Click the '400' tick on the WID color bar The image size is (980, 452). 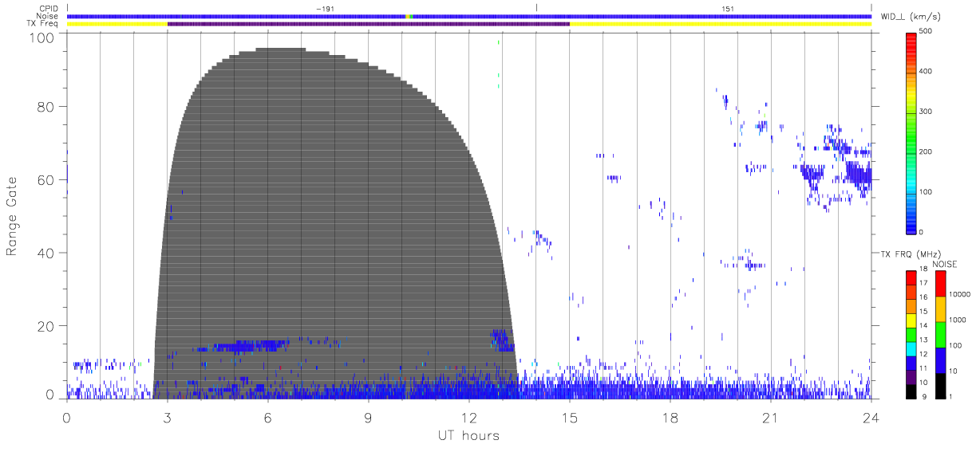pos(927,72)
